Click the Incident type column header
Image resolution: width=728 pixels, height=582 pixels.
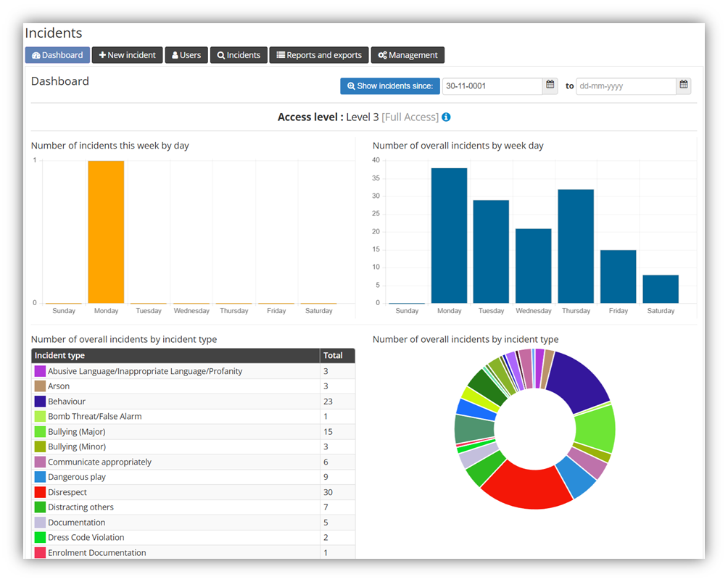[175, 356]
